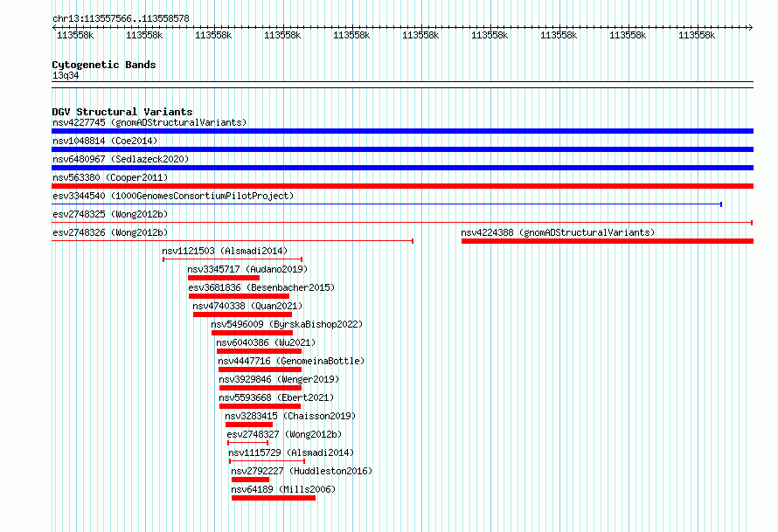Screen dimensions: 778x532
Task: Select nsv1121503 (Alsmadi2014) label
Action: (x=225, y=251)
